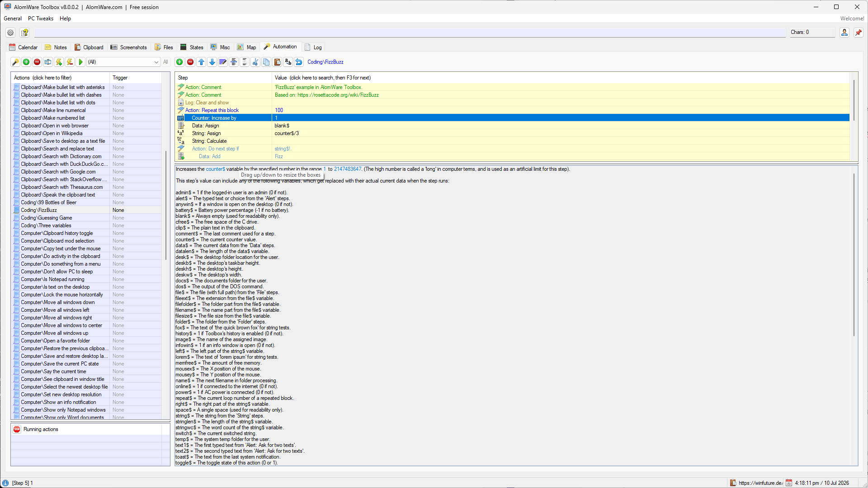The height and width of the screenshot is (488, 868).
Task: Click the blue undo arrow icon
Action: (x=299, y=62)
